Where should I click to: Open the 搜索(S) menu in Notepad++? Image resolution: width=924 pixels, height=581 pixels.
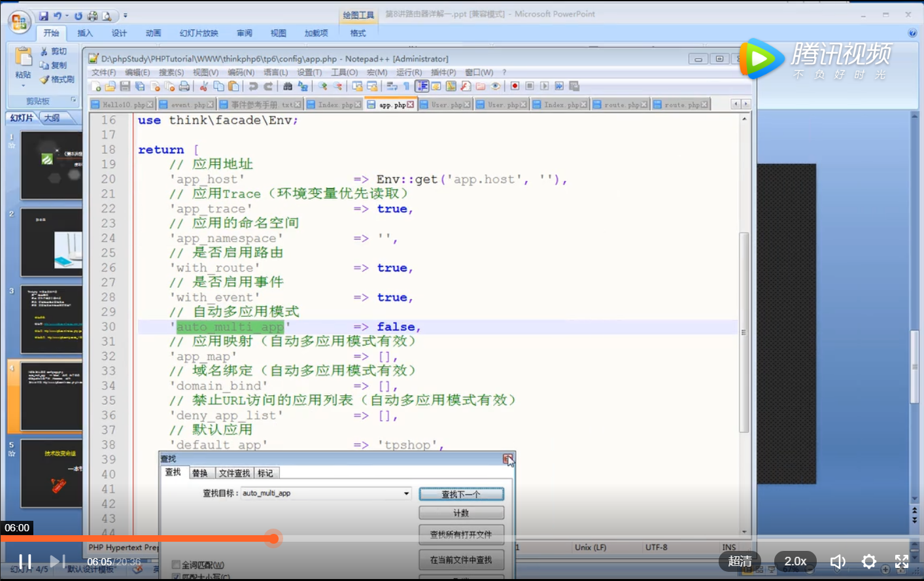171,72
